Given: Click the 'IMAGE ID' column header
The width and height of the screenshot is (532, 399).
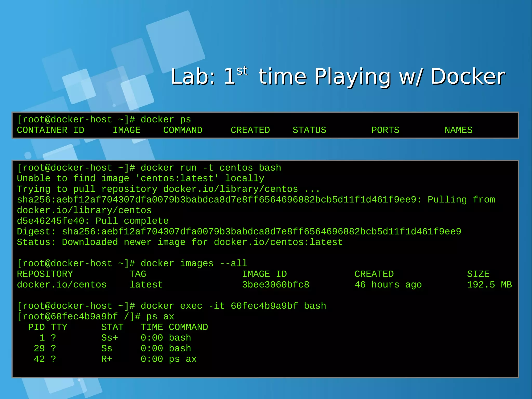Looking at the screenshot, I should [x=264, y=274].
